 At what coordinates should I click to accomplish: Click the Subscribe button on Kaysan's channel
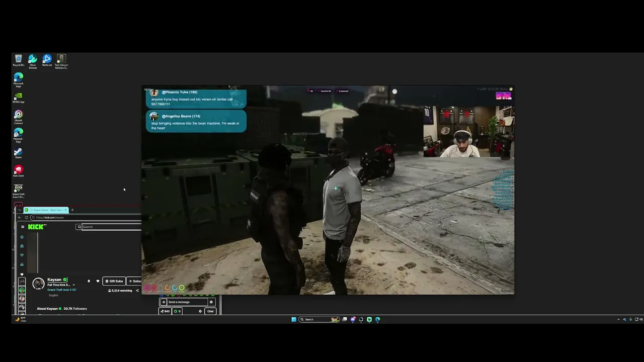(x=134, y=281)
